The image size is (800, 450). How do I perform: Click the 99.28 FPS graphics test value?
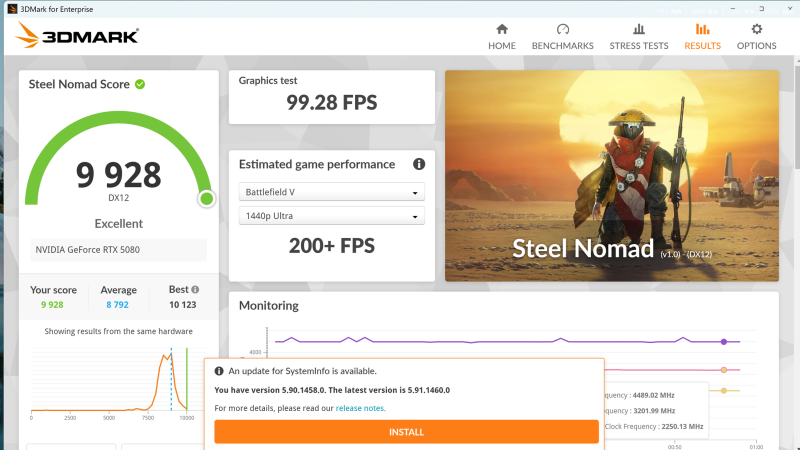coord(332,103)
